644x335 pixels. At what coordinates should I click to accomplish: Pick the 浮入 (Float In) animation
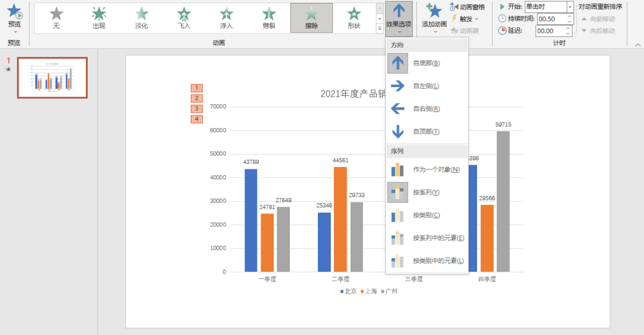point(227,17)
